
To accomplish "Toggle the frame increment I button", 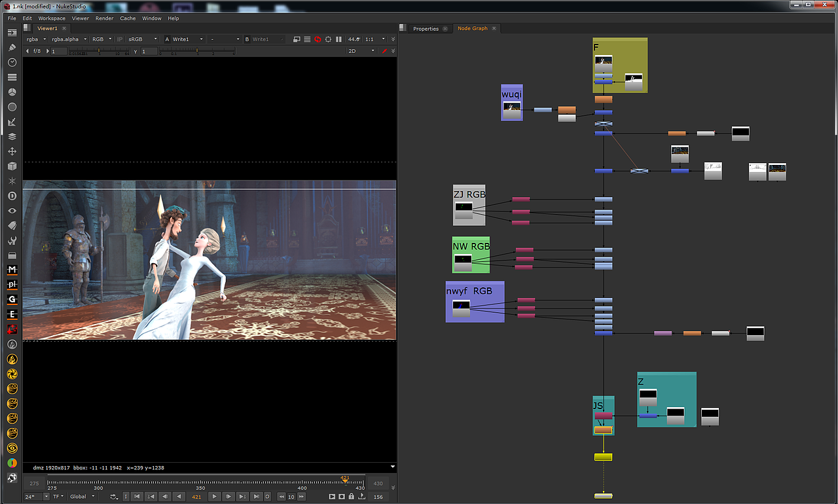I will click(126, 497).
